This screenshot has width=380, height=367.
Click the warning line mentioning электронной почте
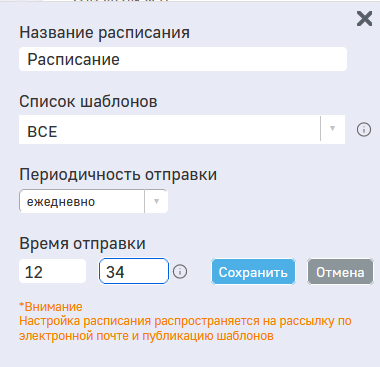pyautogui.click(x=146, y=336)
